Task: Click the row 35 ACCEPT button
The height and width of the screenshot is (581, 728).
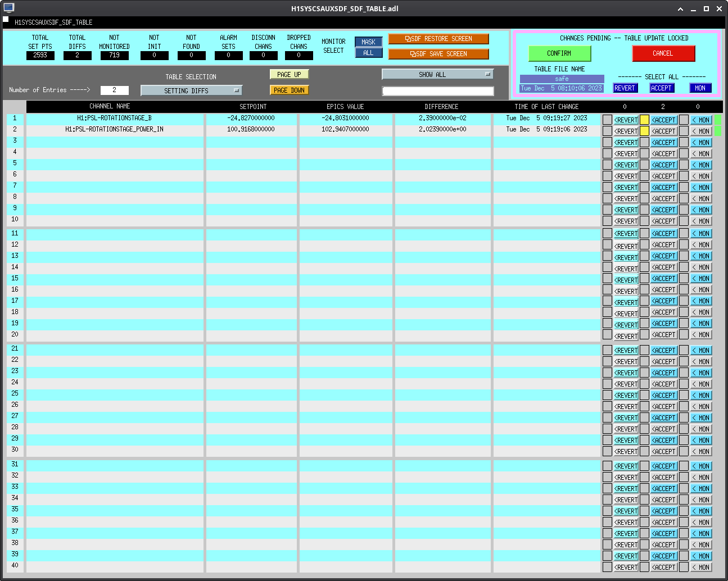Action: coord(664,511)
